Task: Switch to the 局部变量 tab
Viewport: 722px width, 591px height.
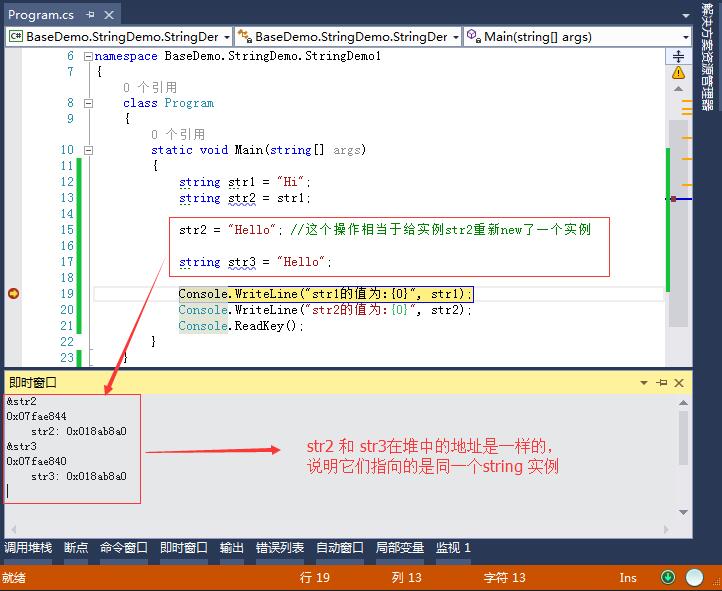Action: pyautogui.click(x=400, y=548)
